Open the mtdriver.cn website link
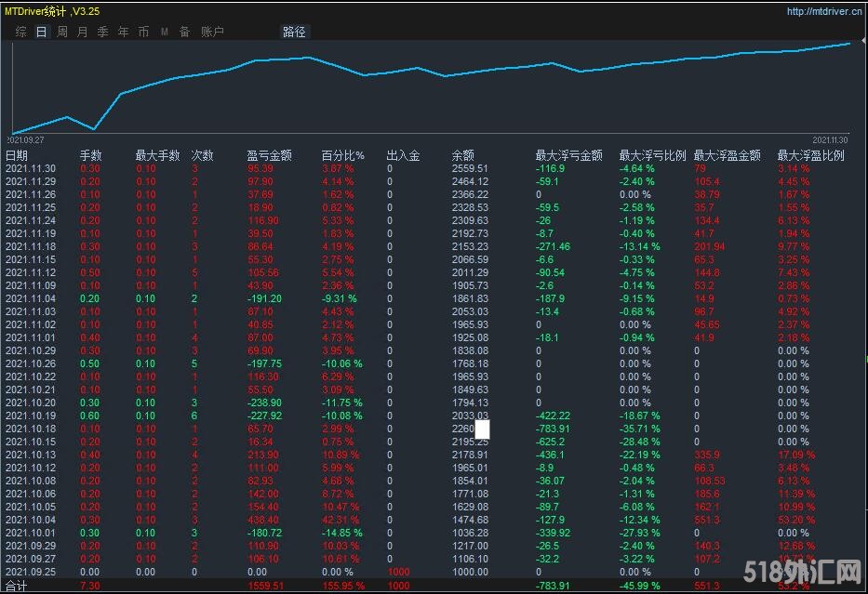 pos(824,12)
